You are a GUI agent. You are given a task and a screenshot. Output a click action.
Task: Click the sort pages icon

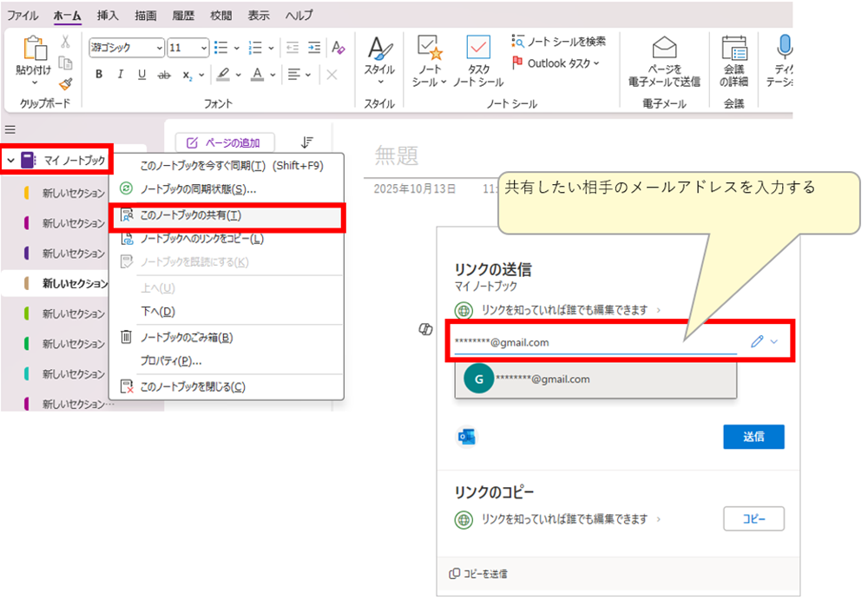pyautogui.click(x=306, y=142)
